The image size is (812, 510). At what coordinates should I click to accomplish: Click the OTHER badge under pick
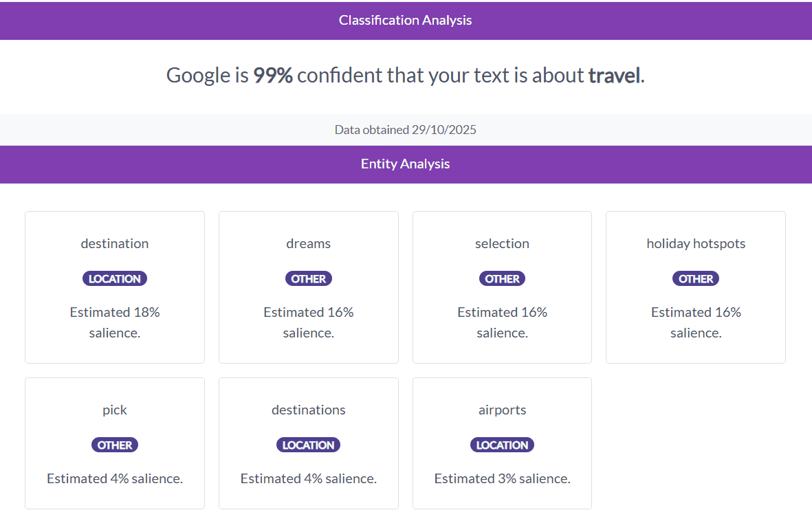tap(115, 445)
